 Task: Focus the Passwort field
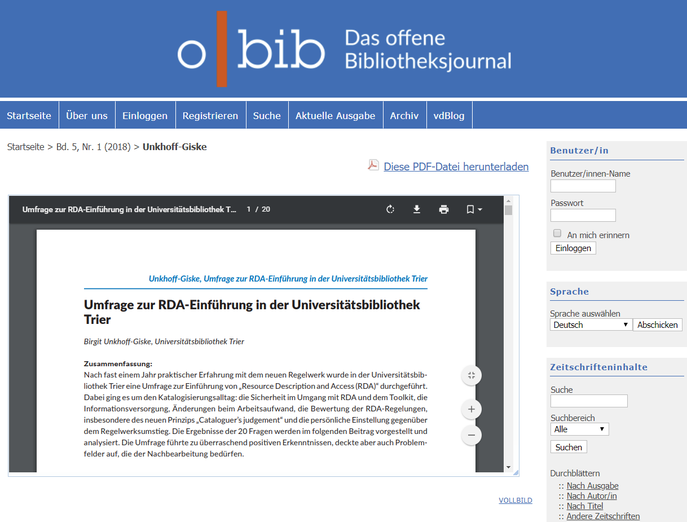pos(583,215)
